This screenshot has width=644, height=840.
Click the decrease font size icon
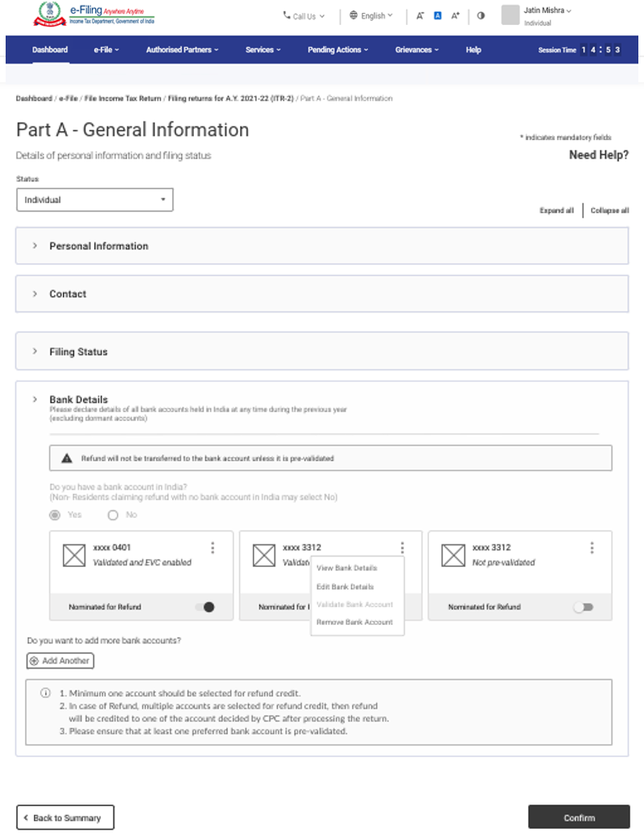tap(420, 15)
